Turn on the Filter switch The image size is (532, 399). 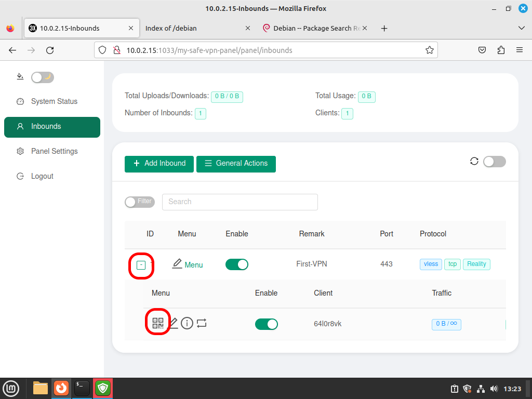[x=140, y=202]
